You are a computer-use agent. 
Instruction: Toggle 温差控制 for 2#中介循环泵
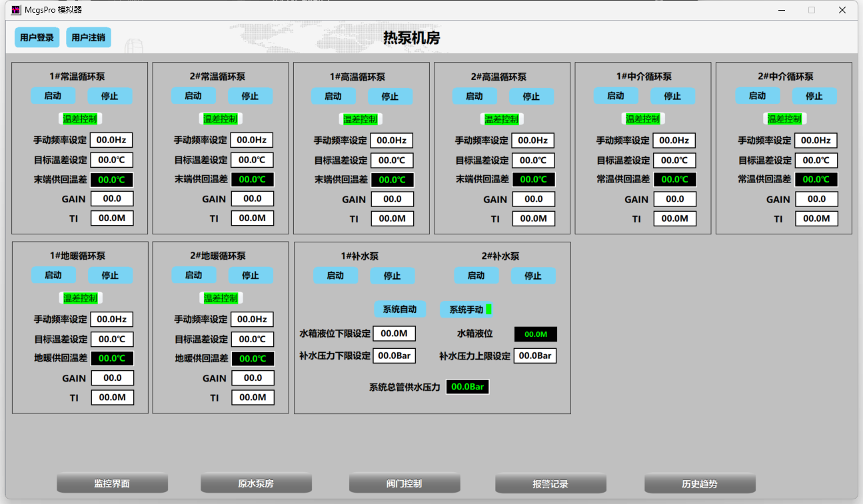(x=784, y=119)
